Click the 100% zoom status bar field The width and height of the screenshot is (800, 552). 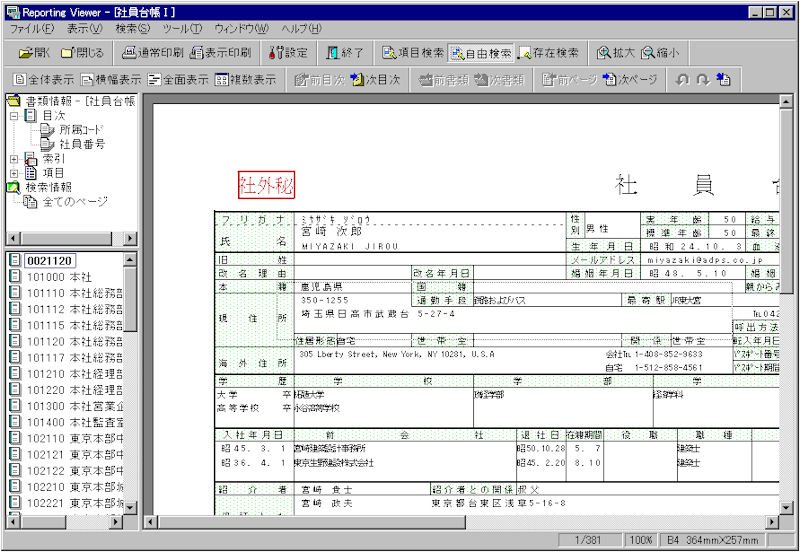[x=641, y=540]
